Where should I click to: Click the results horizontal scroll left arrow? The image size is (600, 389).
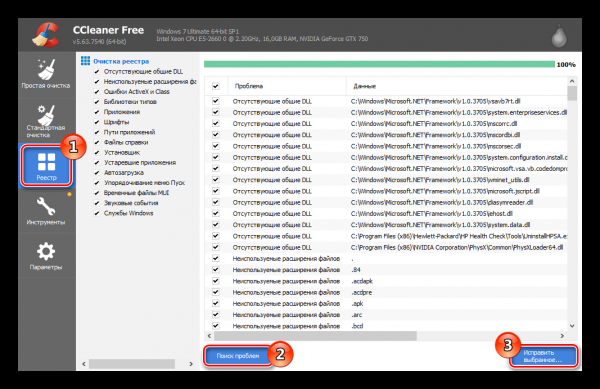point(209,336)
